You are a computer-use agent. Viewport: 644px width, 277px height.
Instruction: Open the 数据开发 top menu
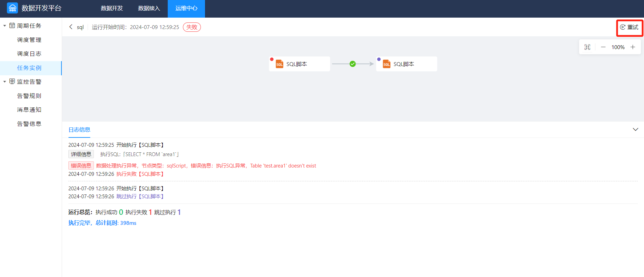click(x=112, y=8)
